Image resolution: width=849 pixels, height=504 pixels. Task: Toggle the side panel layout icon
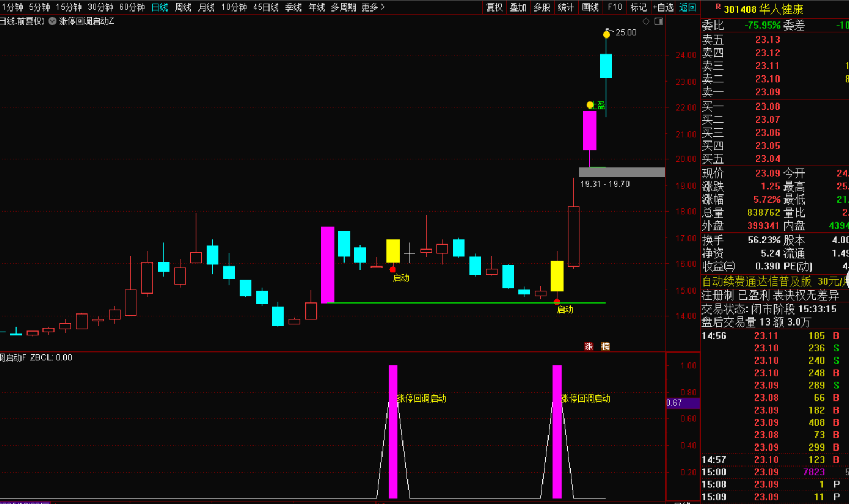tap(659, 21)
